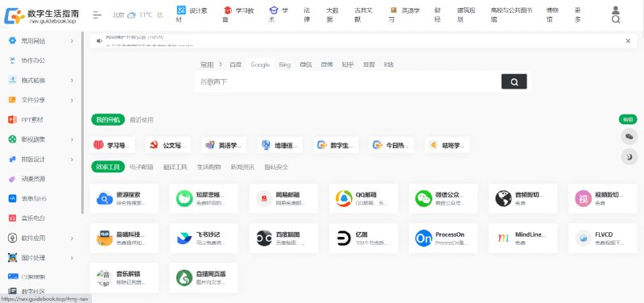Image resolution: width=644 pixels, height=303 pixels.
Task: Open 英语学 shortcut
Action: click(224, 145)
